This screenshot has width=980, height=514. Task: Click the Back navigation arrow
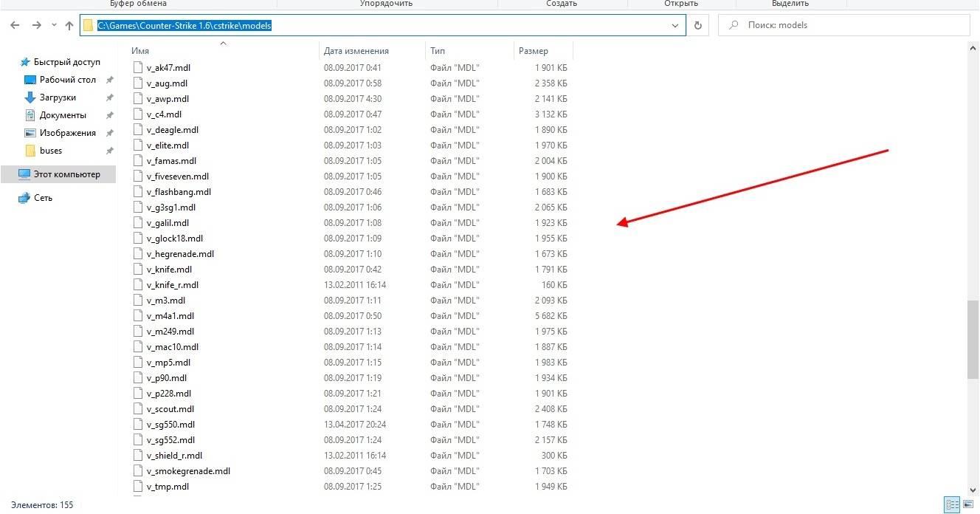tap(15, 25)
